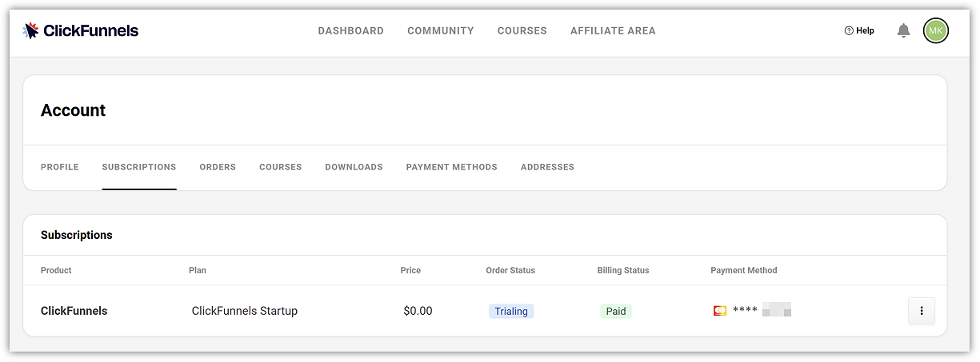
Task: Switch to the Profile tab
Action: pos(60,167)
